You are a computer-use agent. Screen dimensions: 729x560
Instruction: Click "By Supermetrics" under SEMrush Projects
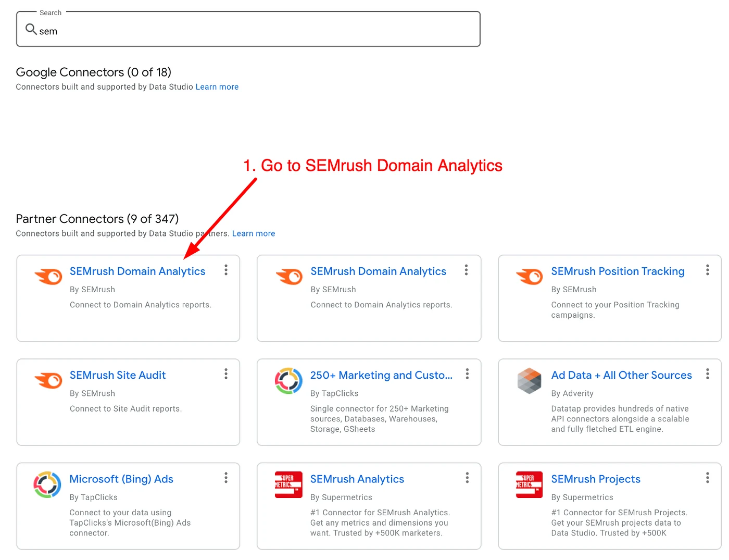tap(582, 497)
